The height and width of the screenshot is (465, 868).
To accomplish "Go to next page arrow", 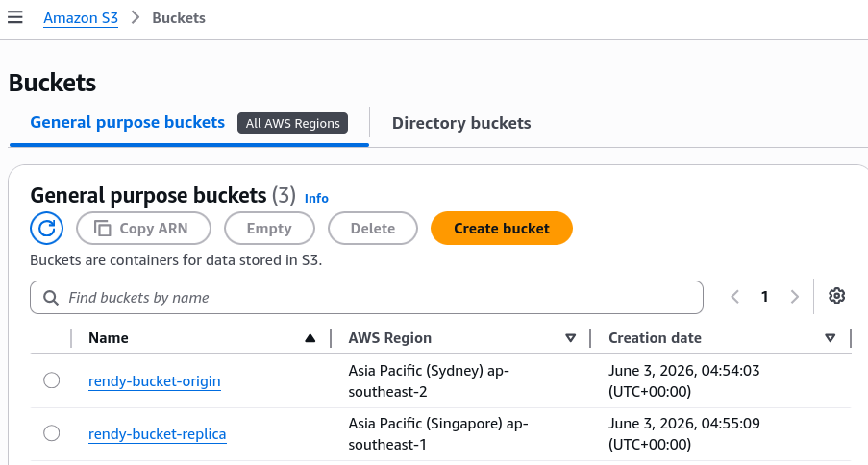I will pos(794,297).
